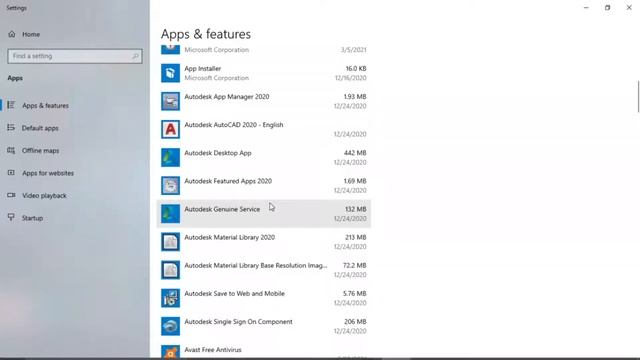Click the Apps & features page heading

(206, 34)
